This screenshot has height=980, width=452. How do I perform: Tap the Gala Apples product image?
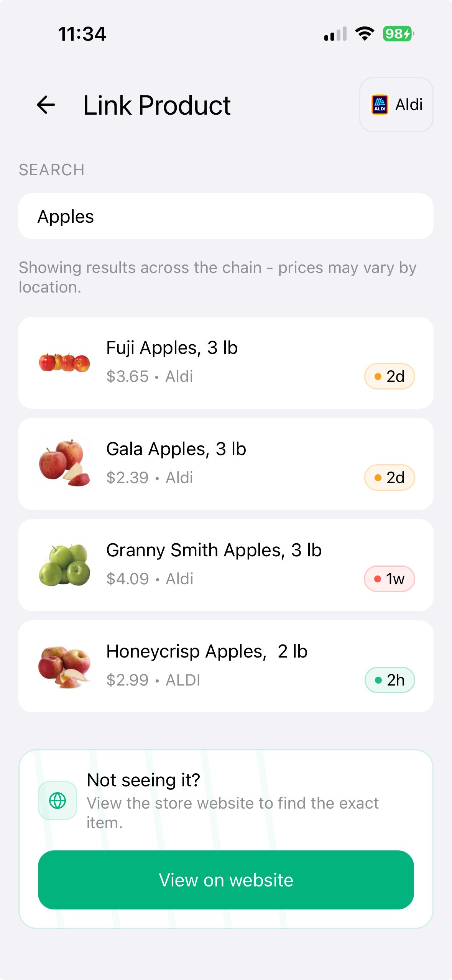(x=64, y=464)
